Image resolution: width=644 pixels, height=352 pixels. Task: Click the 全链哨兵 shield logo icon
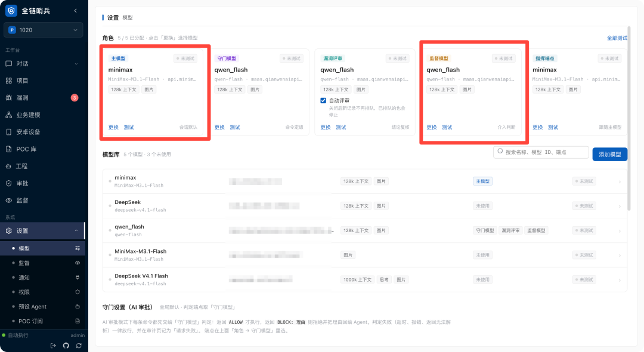[11, 11]
